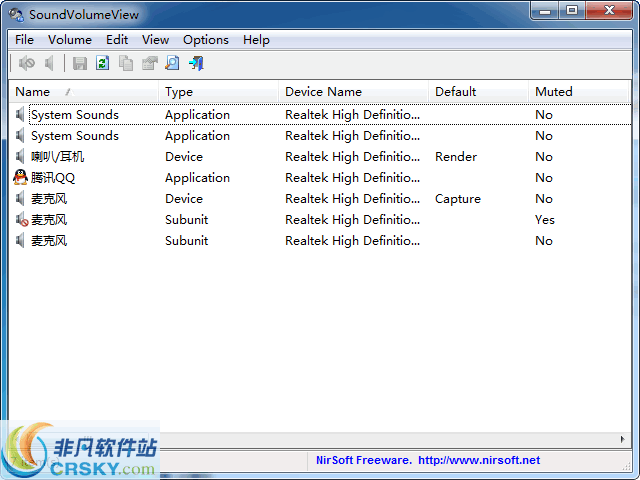This screenshot has width=640, height=480.
Task: Select the 腾讯QQ row name
Action: pos(53,178)
